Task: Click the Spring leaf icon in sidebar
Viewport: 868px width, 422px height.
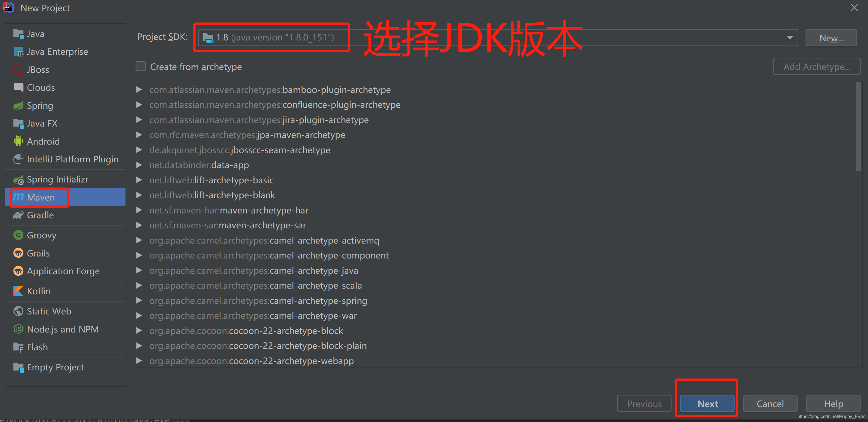Action: point(18,106)
